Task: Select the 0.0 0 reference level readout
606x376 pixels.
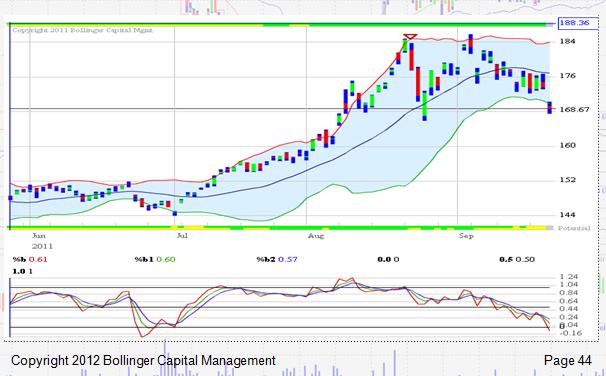Action: [388, 259]
